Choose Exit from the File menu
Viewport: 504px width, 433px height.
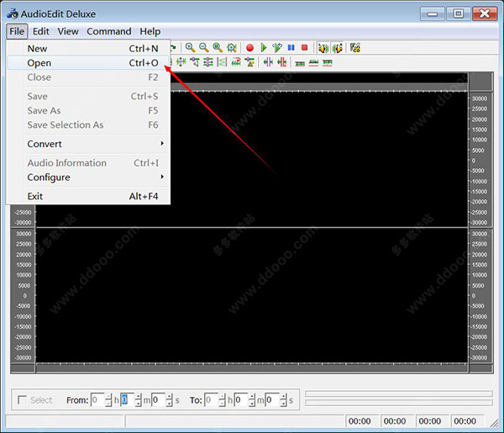[x=88, y=196]
